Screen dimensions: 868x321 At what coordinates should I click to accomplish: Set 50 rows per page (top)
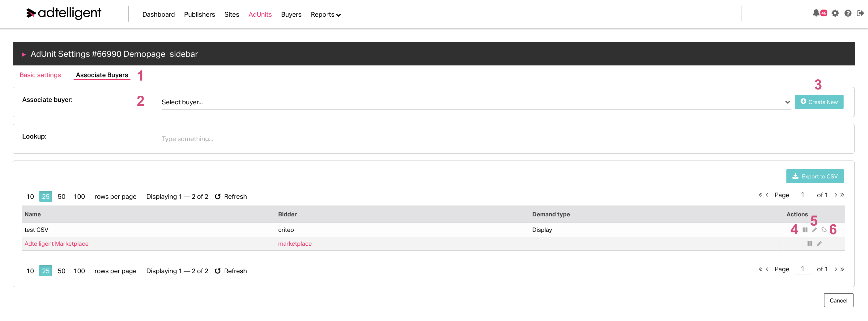(61, 197)
